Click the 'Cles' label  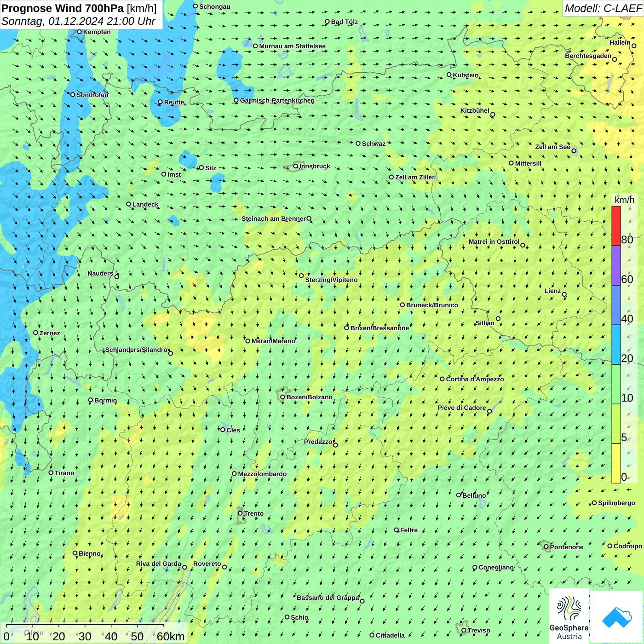coord(233,430)
